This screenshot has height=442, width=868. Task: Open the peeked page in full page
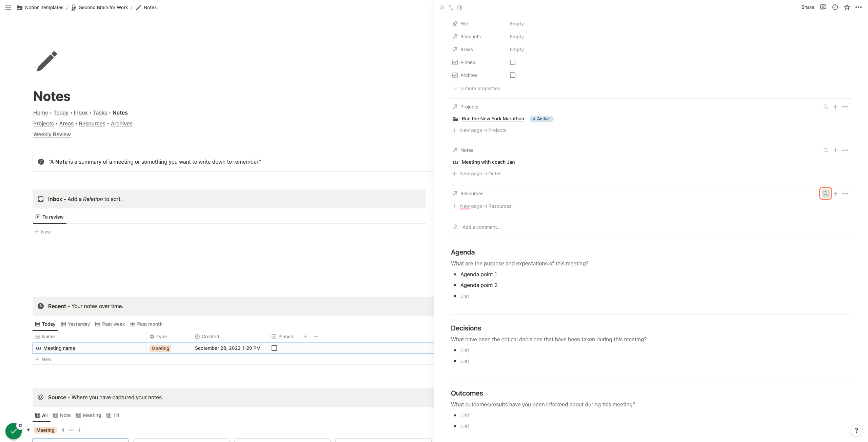(451, 7)
